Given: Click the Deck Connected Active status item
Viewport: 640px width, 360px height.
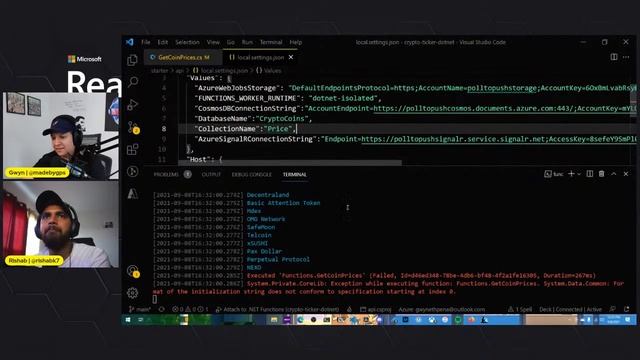Looking at the screenshot, I should pyautogui.click(x=570, y=309).
